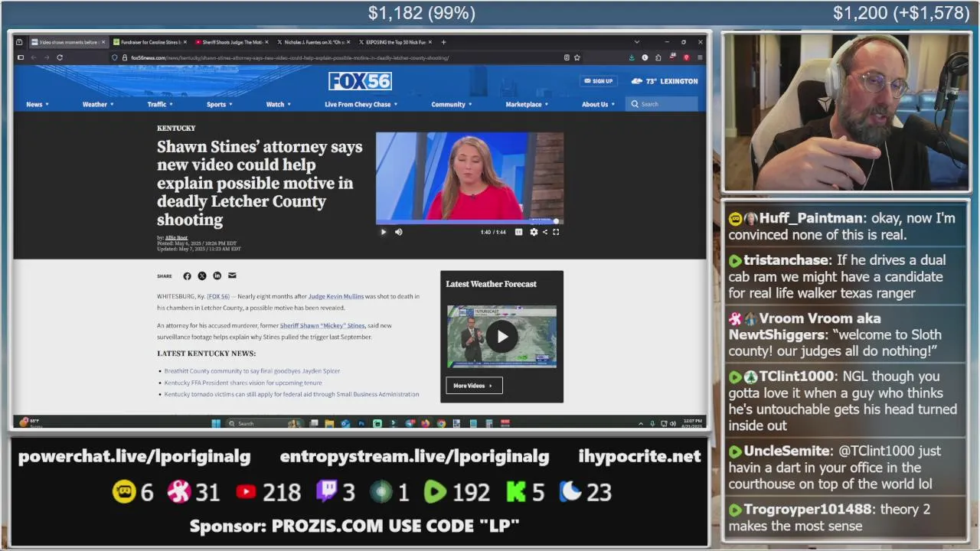This screenshot has height=551, width=980.
Task: Open author Allie Root link
Action: (x=176, y=238)
